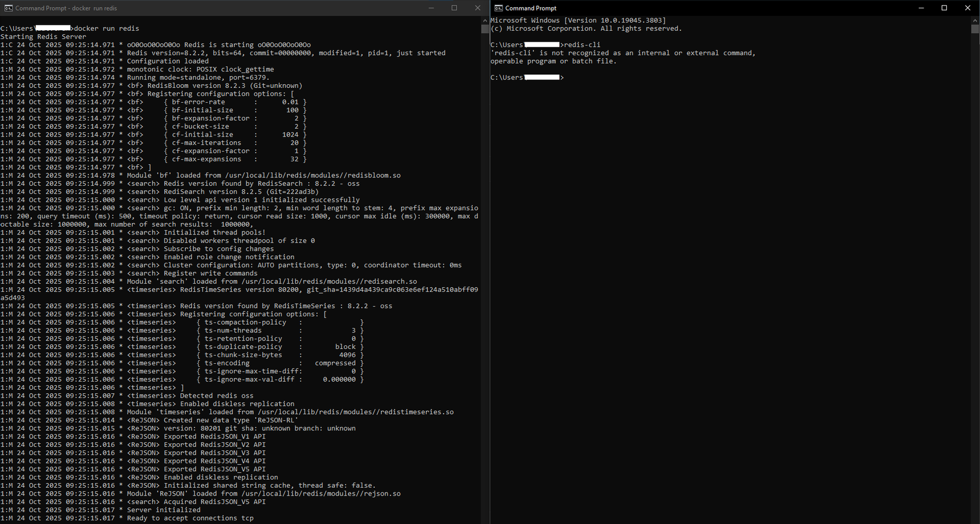Click the 'Redis version=8.2.2, bits=64' line
Image resolution: width=980 pixels, height=524 pixels.
pyautogui.click(x=223, y=53)
